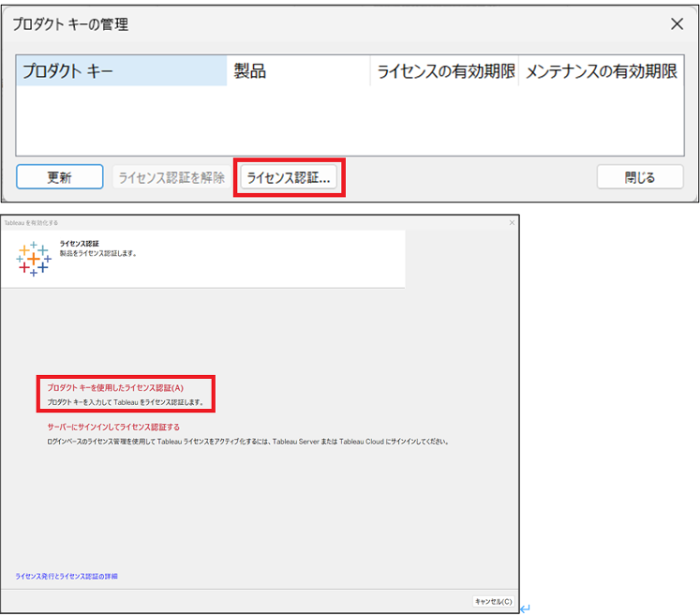Open the ライセンス認証... dialog
Screen dimensions: 700x616
point(290,177)
